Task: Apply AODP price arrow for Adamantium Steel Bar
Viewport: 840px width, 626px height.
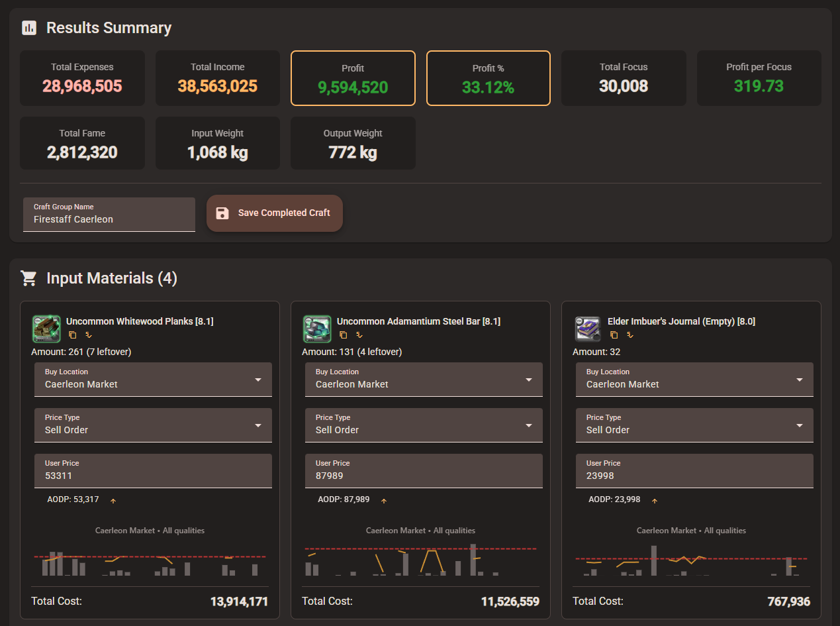Action: pos(384,501)
